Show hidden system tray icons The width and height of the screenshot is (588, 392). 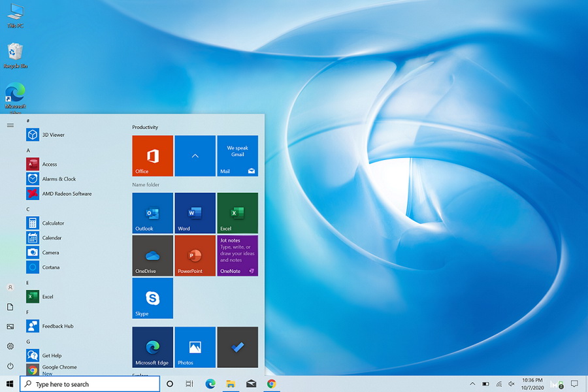(x=472, y=384)
